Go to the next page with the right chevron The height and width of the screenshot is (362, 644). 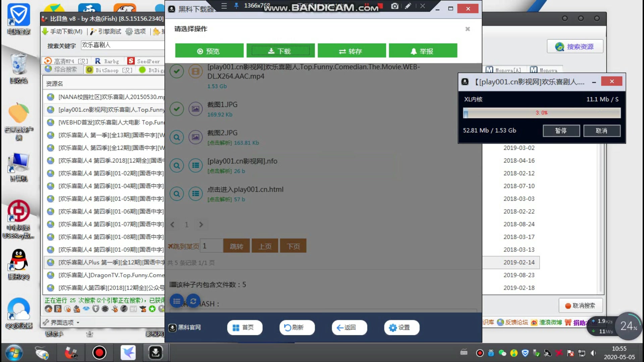click(x=201, y=225)
